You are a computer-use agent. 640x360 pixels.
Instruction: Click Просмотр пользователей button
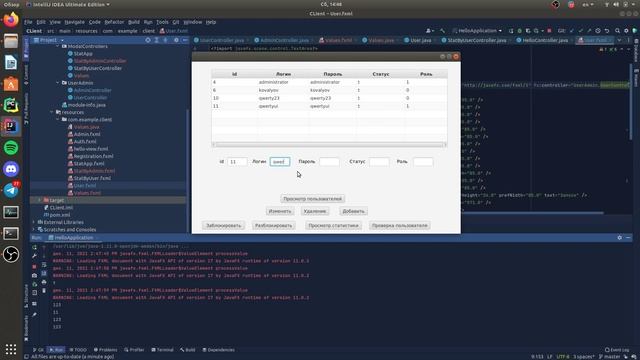point(312,199)
